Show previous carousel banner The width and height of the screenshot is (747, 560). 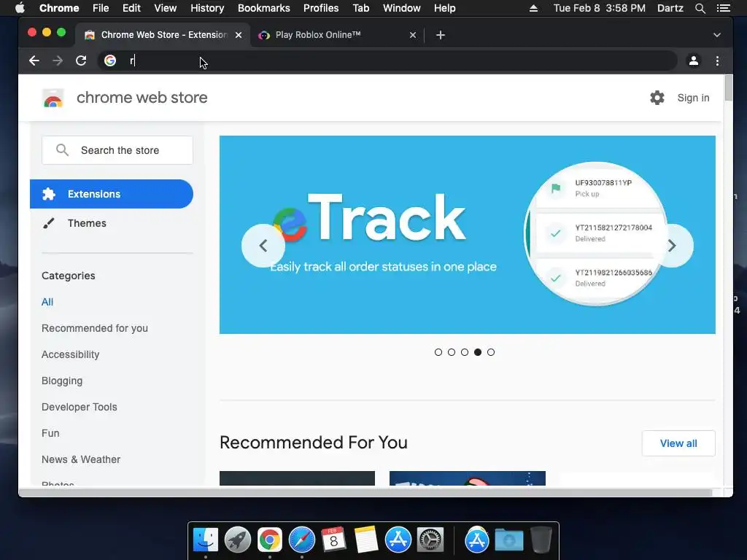coord(263,245)
